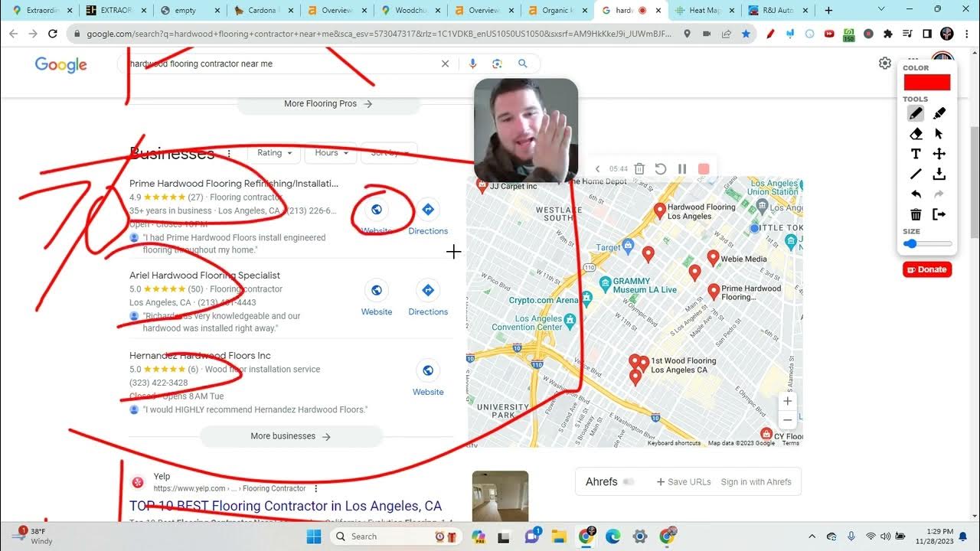Switch to the Cardona tab
The height and width of the screenshot is (551, 980).
[x=263, y=11]
